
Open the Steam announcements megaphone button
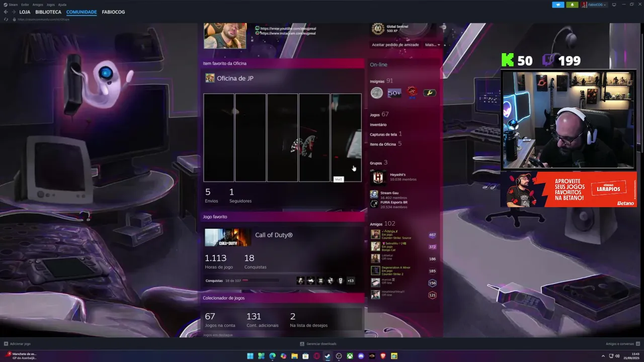(x=558, y=5)
